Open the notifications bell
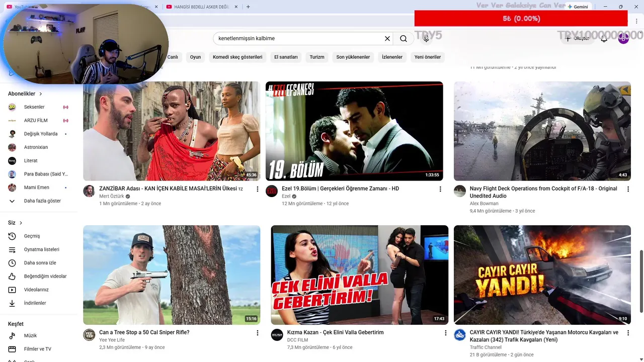 point(604,39)
